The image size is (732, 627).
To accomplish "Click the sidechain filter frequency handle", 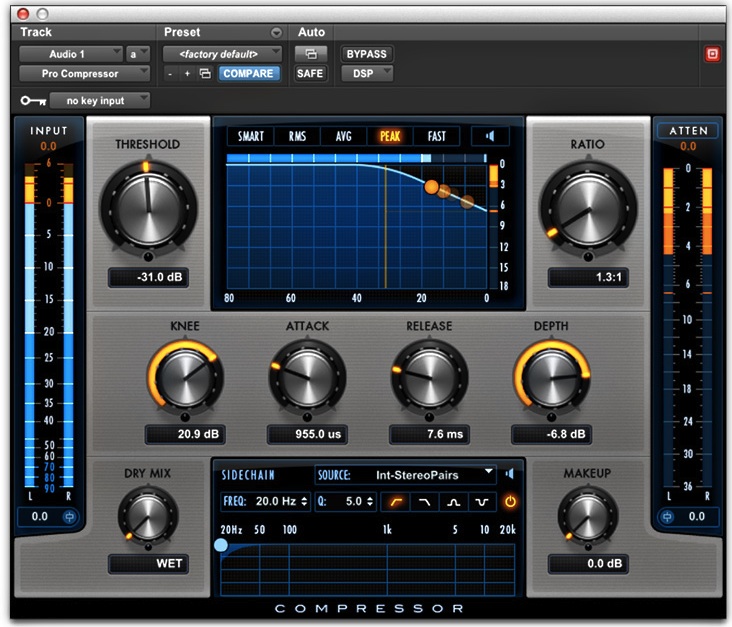I will pos(221,545).
